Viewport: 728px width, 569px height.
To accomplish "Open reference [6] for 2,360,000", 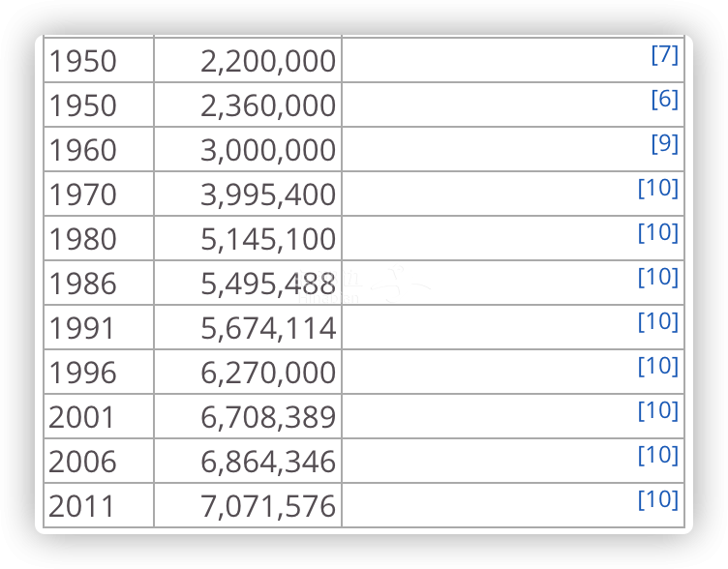I will (x=664, y=100).
